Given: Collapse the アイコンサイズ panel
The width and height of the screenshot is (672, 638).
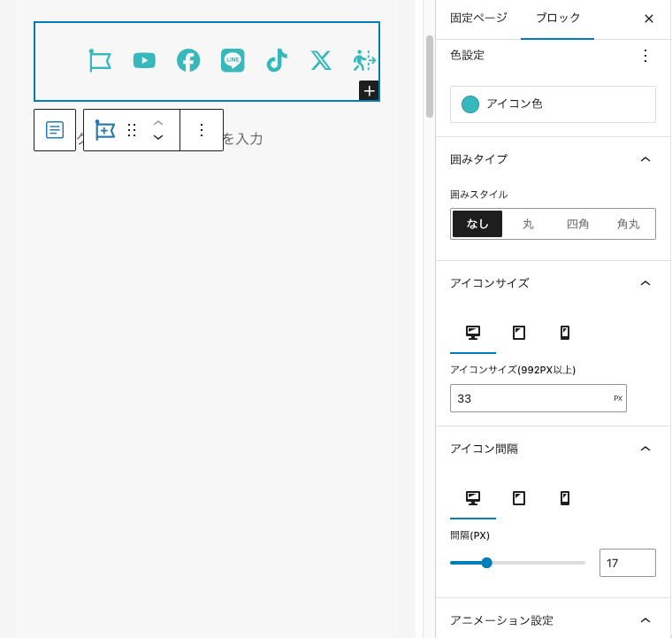Looking at the screenshot, I should pyautogui.click(x=645, y=283).
